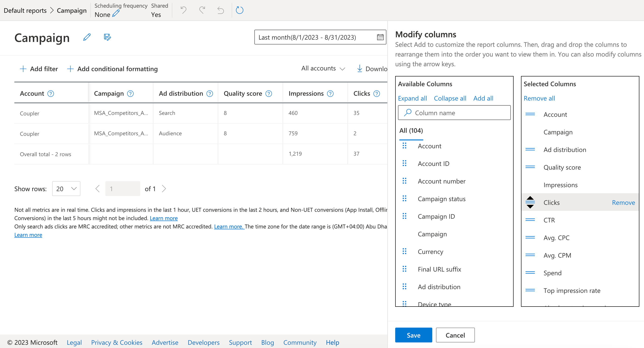Click the redo arrow in top toolbar

(202, 10)
